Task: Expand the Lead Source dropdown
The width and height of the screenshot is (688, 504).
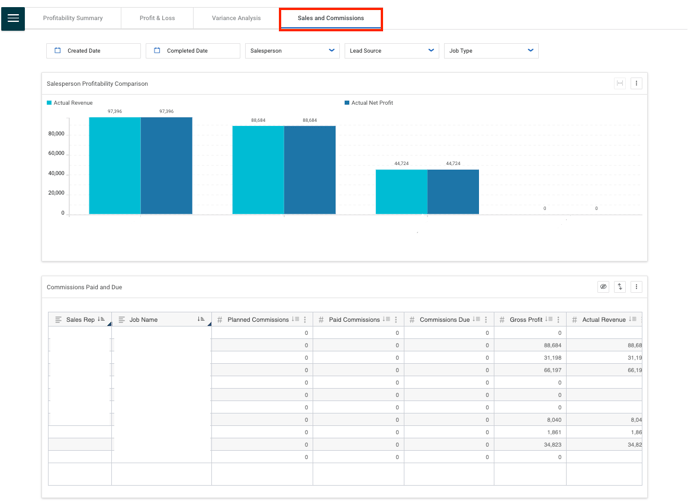Action: (392, 51)
